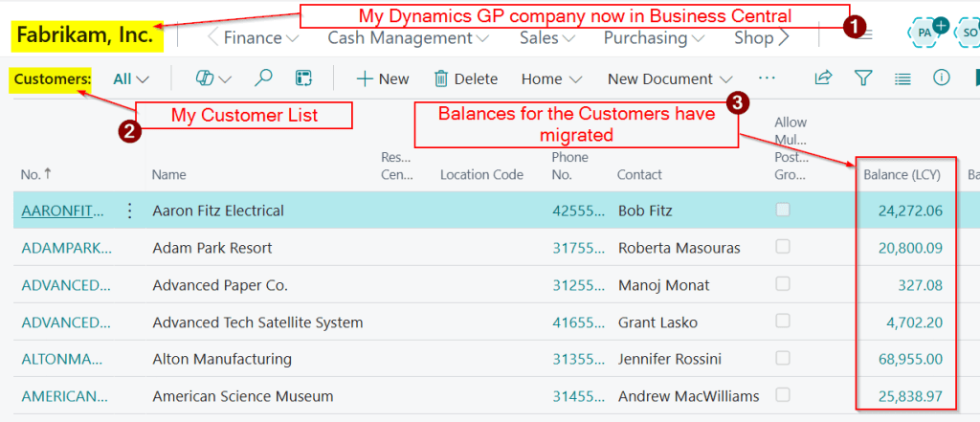
Task: Sort by the Balance (LCY) column header
Action: (x=902, y=175)
